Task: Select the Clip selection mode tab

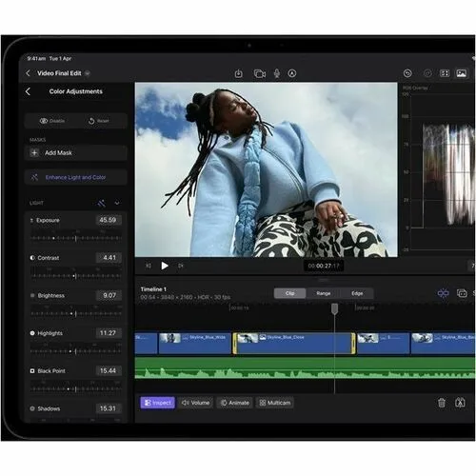Action: 289,293
